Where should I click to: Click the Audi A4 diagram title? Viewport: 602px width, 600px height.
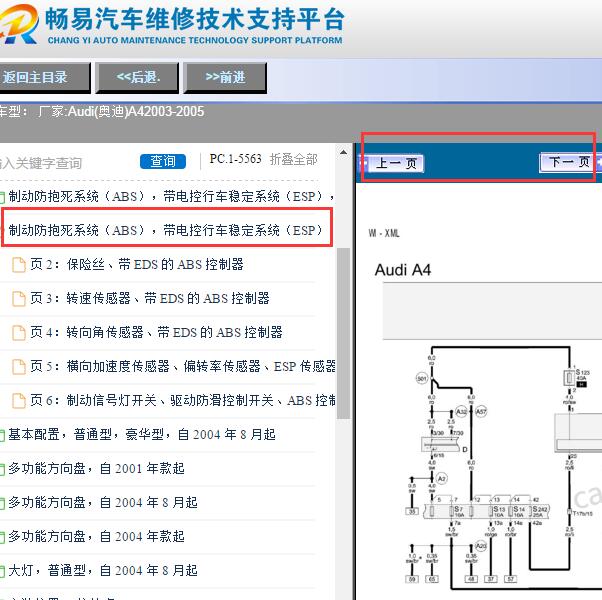pyautogui.click(x=403, y=270)
